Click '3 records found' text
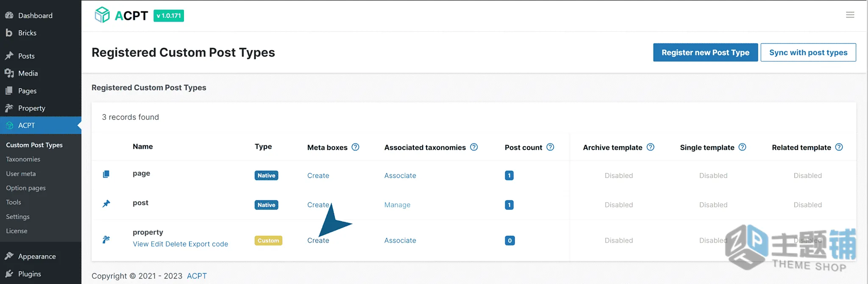Viewport: 868px width, 284px height. pos(131,117)
